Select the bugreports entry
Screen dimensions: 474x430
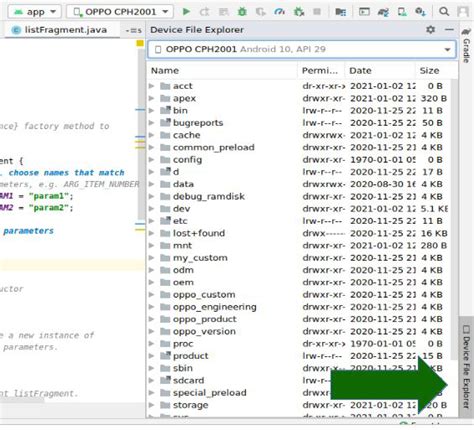(x=298, y=123)
